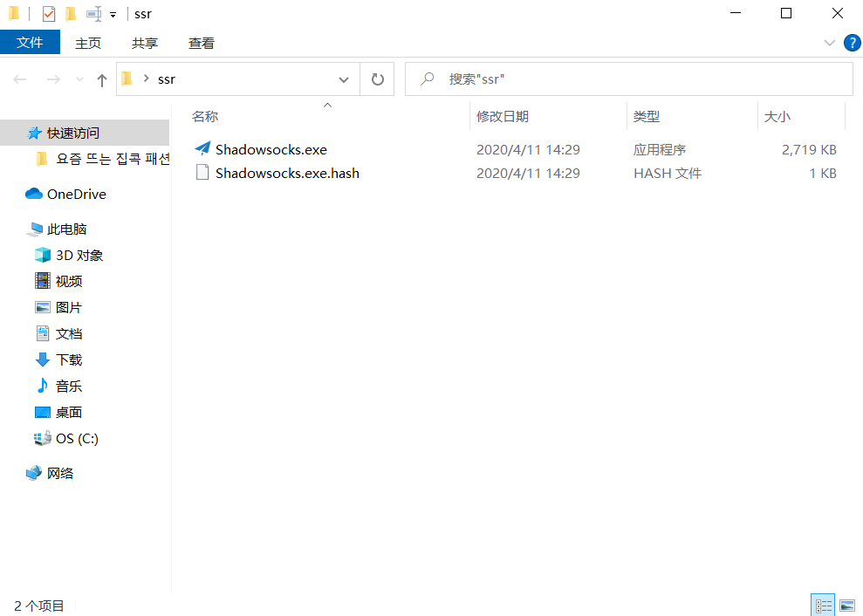Open the 요즘 뜨는 집콕 패션 pinned folder
The width and height of the screenshot is (863, 616).
(113, 159)
